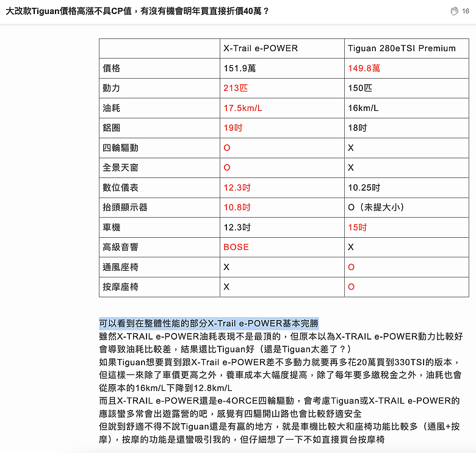Click the 通風座椅 row label
This screenshot has width=476, height=453.
coord(120,267)
